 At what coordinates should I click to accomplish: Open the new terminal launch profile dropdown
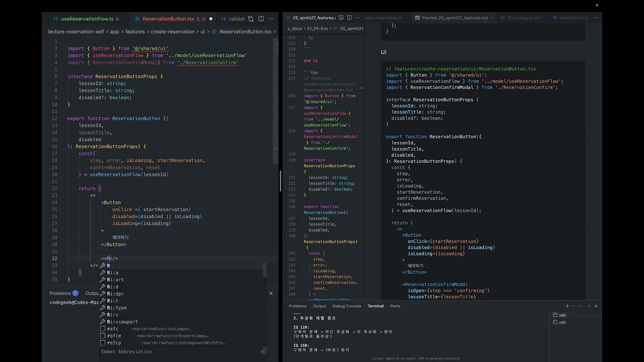tap(572, 306)
